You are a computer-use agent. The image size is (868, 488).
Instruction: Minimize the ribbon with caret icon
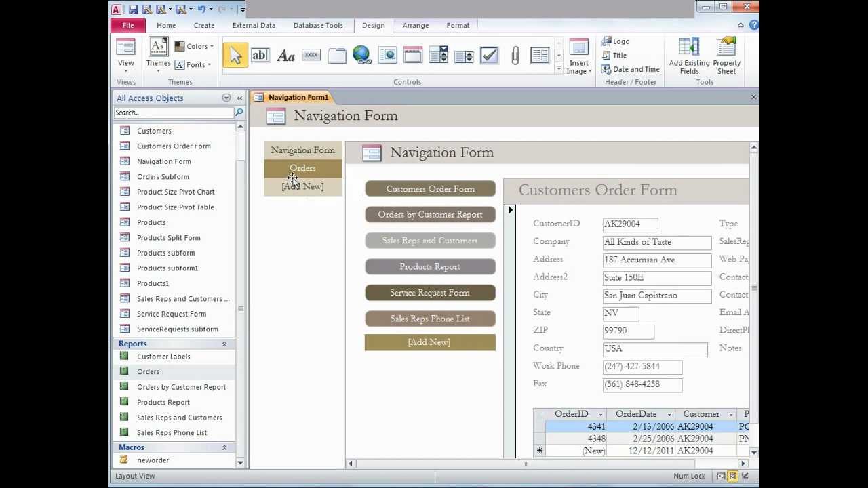point(741,25)
